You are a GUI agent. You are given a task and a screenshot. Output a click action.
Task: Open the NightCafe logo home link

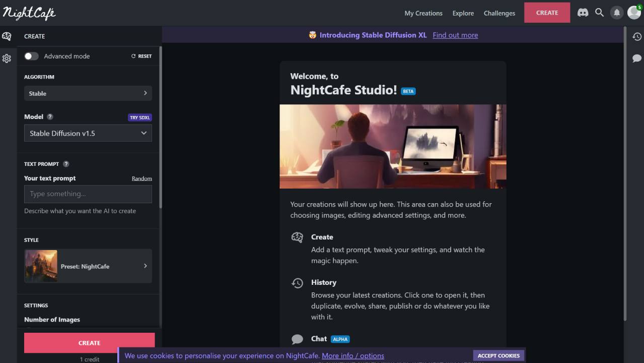click(x=29, y=13)
